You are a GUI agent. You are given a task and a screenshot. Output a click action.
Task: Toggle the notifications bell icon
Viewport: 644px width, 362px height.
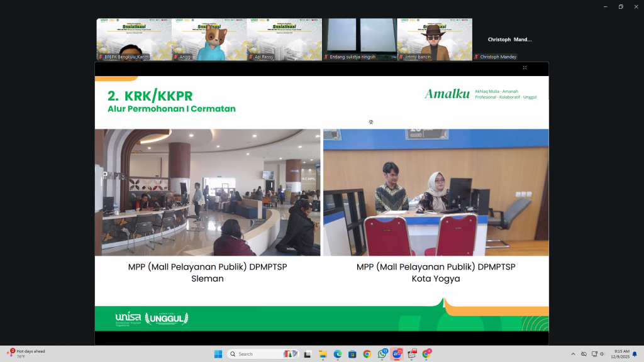pos(635,354)
